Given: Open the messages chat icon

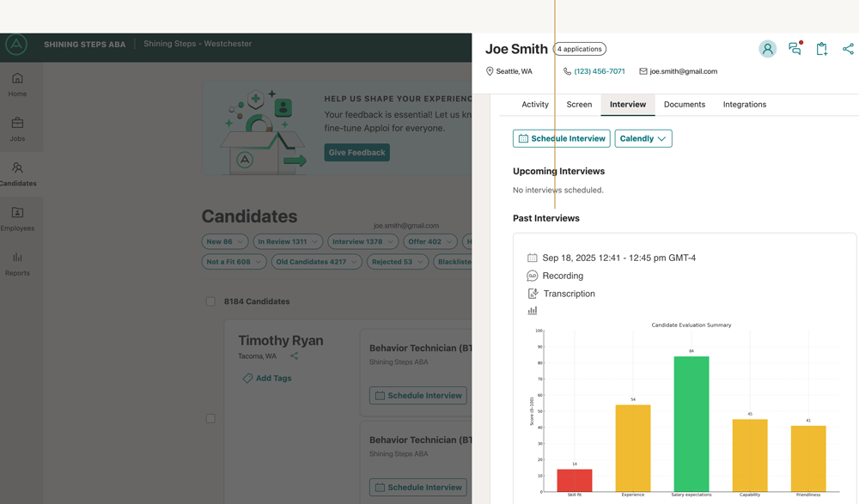Looking at the screenshot, I should click(x=795, y=49).
